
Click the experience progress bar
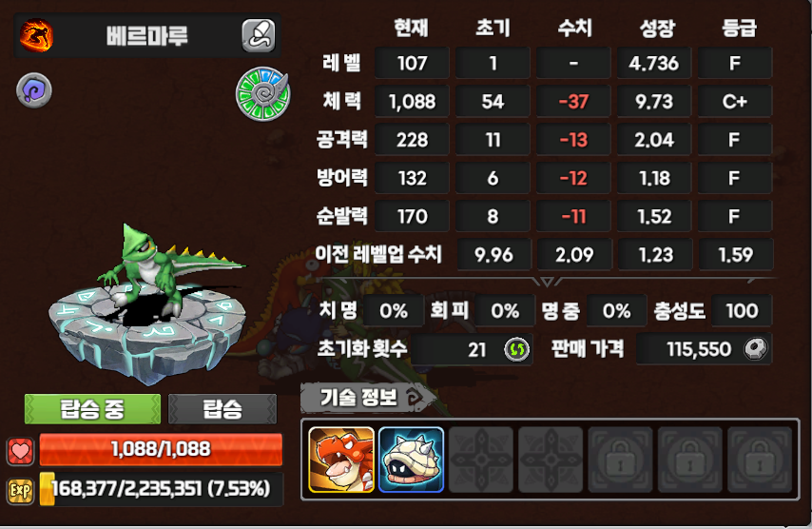click(x=161, y=489)
